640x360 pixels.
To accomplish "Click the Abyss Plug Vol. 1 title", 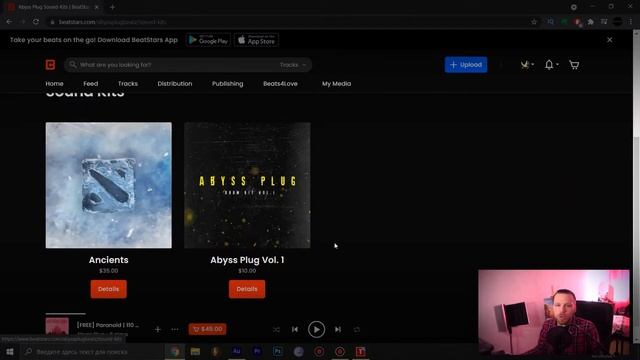I will (247, 260).
